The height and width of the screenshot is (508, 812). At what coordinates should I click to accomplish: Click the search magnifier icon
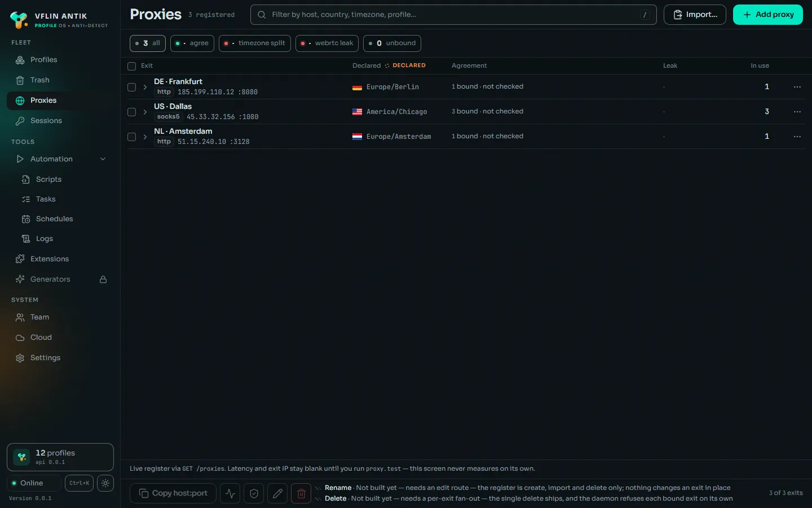tap(262, 15)
